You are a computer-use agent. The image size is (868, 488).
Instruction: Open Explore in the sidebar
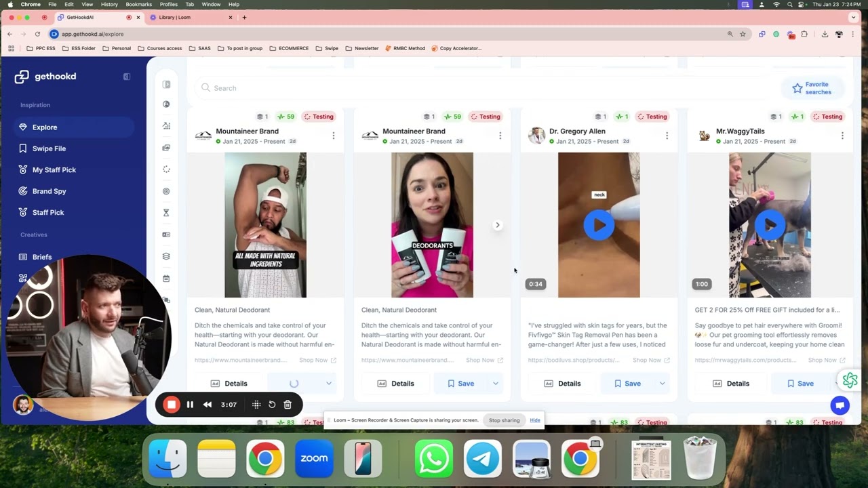pos(74,127)
